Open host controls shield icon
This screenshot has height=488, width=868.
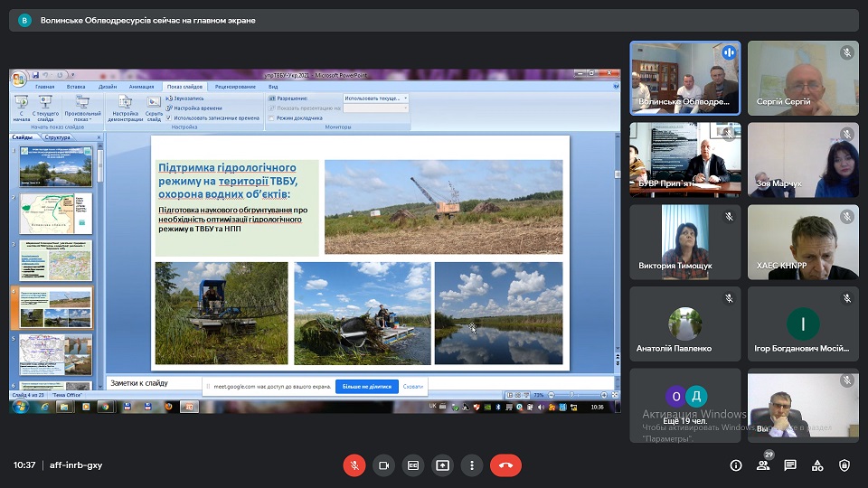844,465
